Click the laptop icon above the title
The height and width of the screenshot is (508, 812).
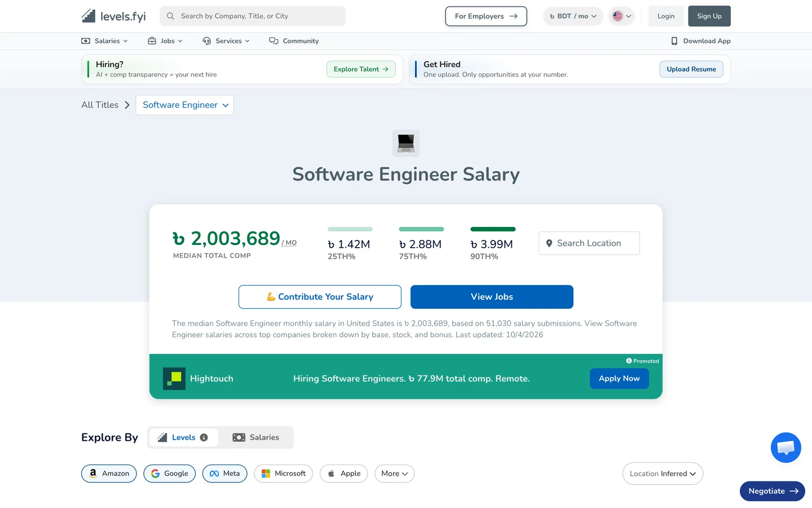coord(406,143)
